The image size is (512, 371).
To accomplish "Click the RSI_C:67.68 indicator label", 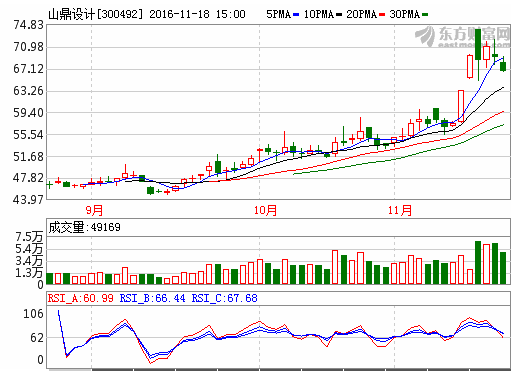I will (224, 298).
